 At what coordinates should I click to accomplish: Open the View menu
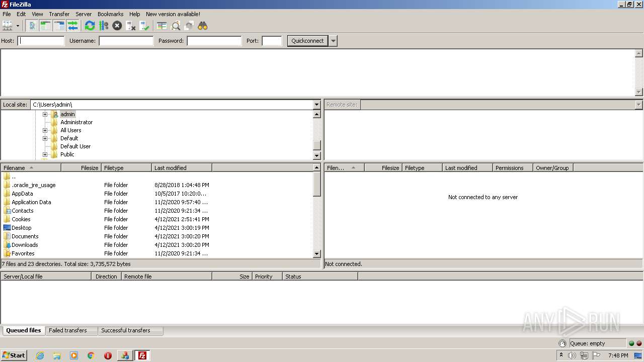pyautogui.click(x=37, y=14)
